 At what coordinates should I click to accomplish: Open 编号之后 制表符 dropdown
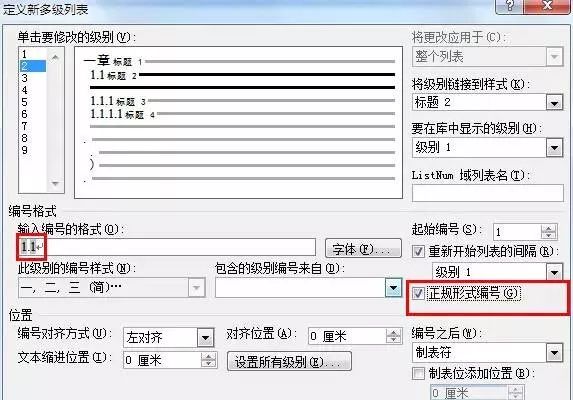(x=554, y=353)
